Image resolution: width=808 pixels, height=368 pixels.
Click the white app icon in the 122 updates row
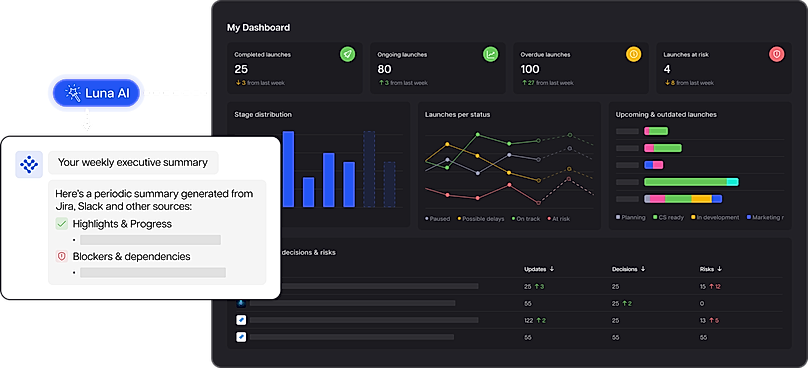point(241,320)
